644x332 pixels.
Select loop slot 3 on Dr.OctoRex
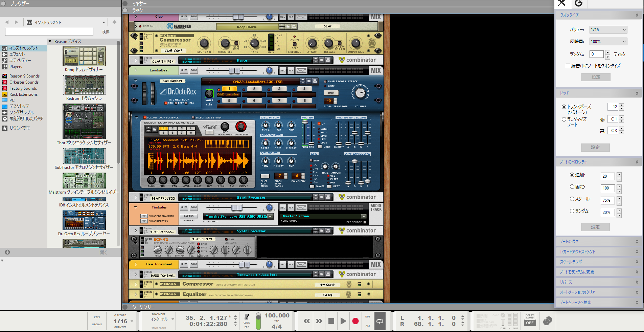tap(279, 89)
